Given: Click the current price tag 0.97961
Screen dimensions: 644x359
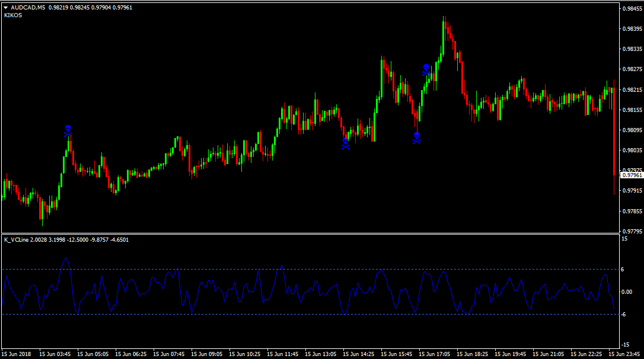Looking at the screenshot, I should tap(632, 175).
